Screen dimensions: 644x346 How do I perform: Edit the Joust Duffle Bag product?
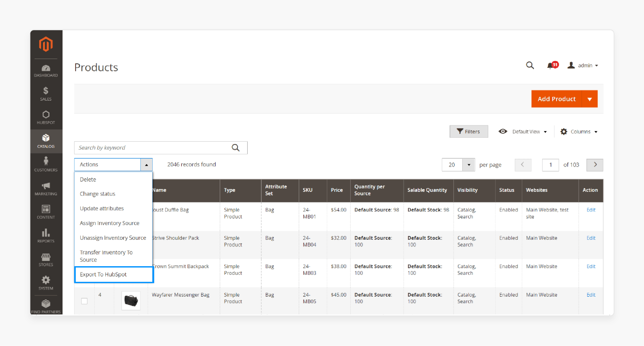(x=591, y=210)
